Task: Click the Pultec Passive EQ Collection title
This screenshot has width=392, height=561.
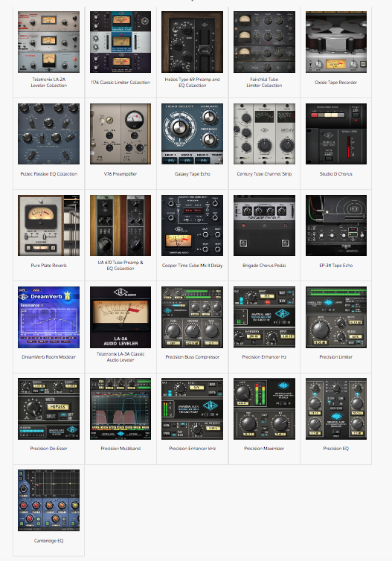Action: click(x=48, y=174)
